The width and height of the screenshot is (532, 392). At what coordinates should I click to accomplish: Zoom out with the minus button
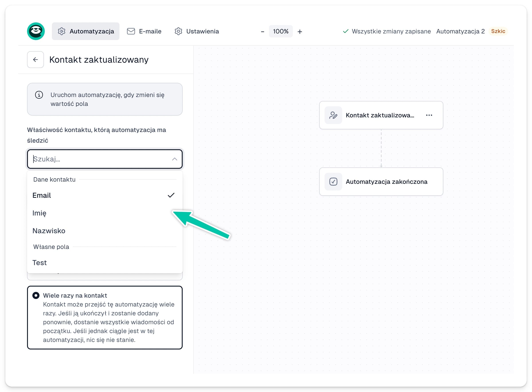tap(262, 31)
